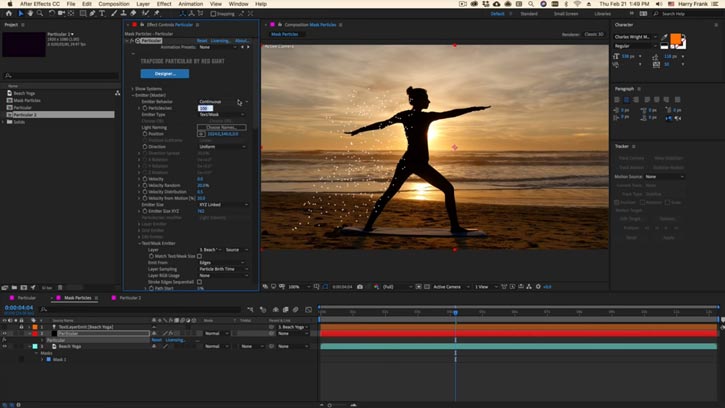725x408 pixels.
Task: Open the Emitter Behavior dropdown
Action: (223, 102)
